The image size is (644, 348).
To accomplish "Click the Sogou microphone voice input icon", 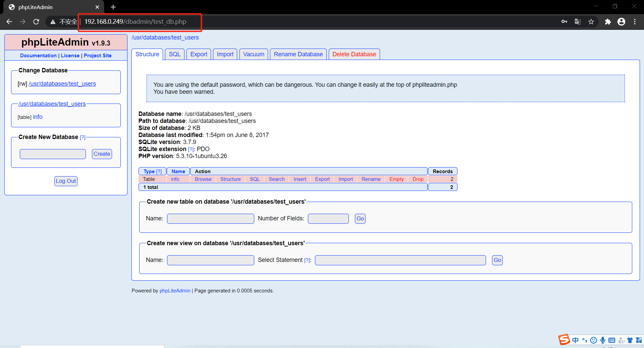I will pyautogui.click(x=603, y=340).
